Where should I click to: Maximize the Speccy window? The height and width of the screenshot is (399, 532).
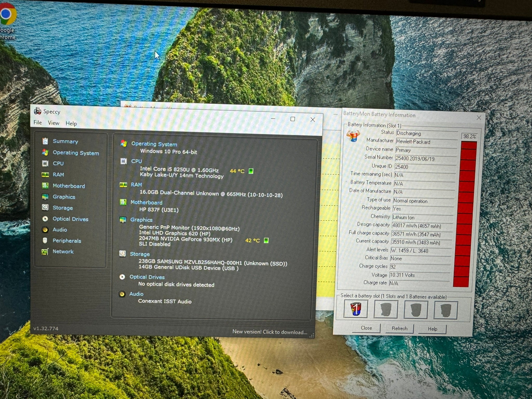tap(293, 119)
